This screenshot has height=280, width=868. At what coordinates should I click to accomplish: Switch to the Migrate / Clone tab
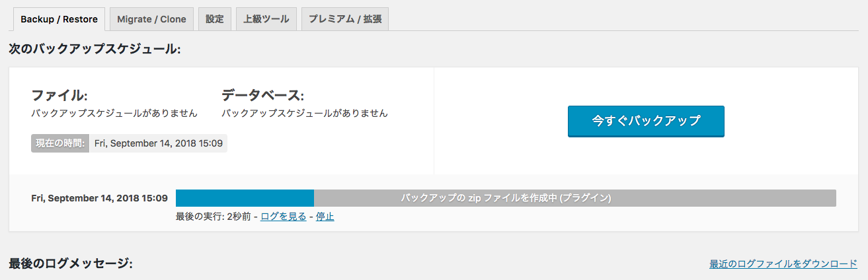(151, 19)
